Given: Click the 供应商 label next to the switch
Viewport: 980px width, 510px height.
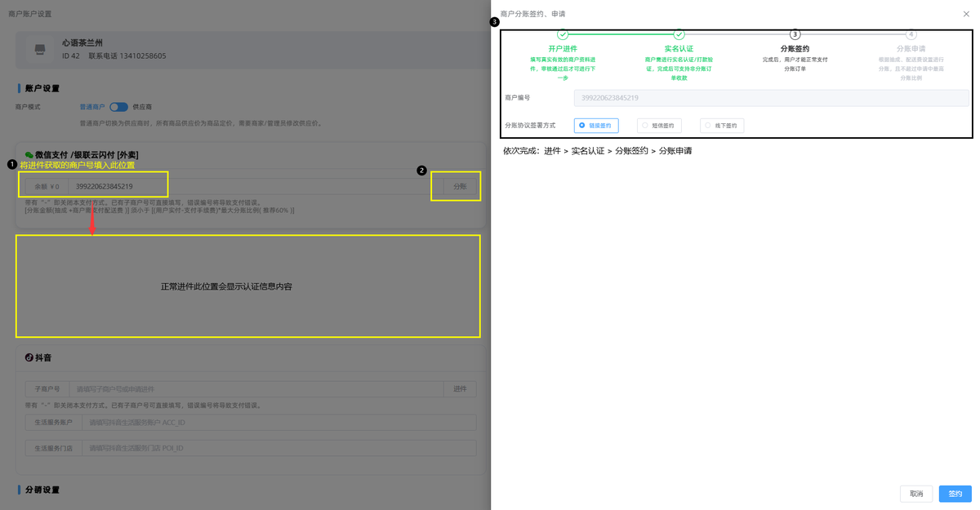Looking at the screenshot, I should pos(142,107).
